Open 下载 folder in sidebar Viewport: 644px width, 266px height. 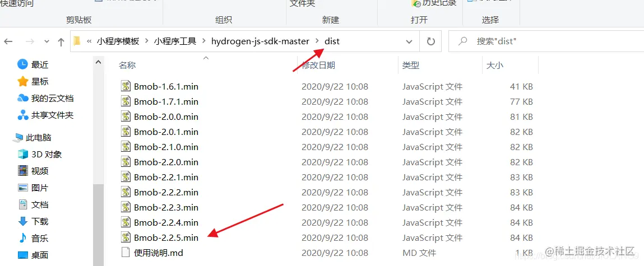tap(40, 222)
